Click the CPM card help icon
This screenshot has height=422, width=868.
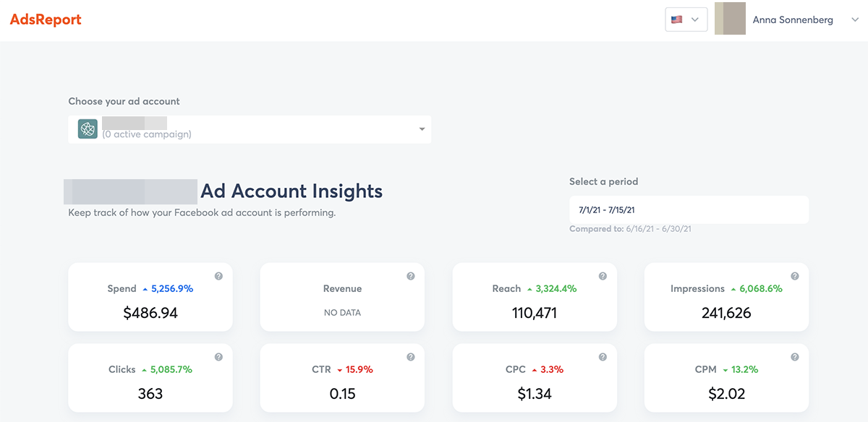(794, 357)
